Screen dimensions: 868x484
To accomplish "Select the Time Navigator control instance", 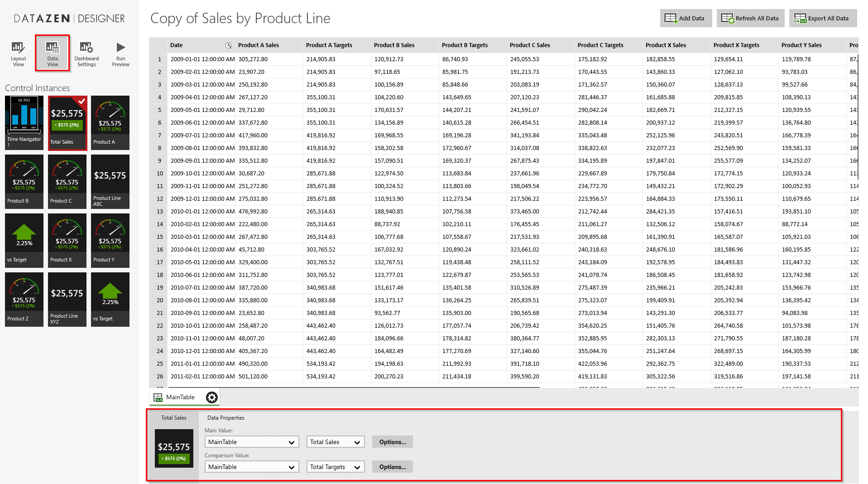I will click(24, 122).
